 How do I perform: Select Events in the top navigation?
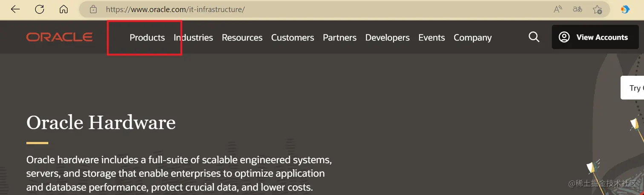[431, 37]
